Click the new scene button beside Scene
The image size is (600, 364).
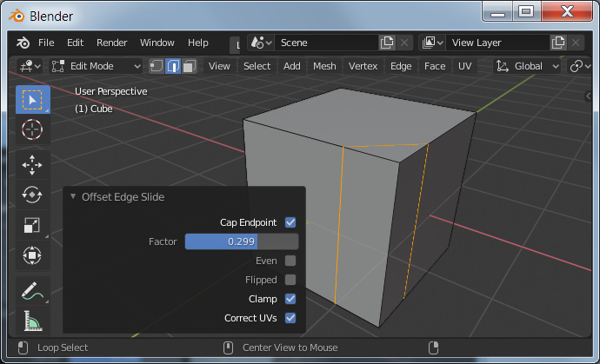pos(387,43)
